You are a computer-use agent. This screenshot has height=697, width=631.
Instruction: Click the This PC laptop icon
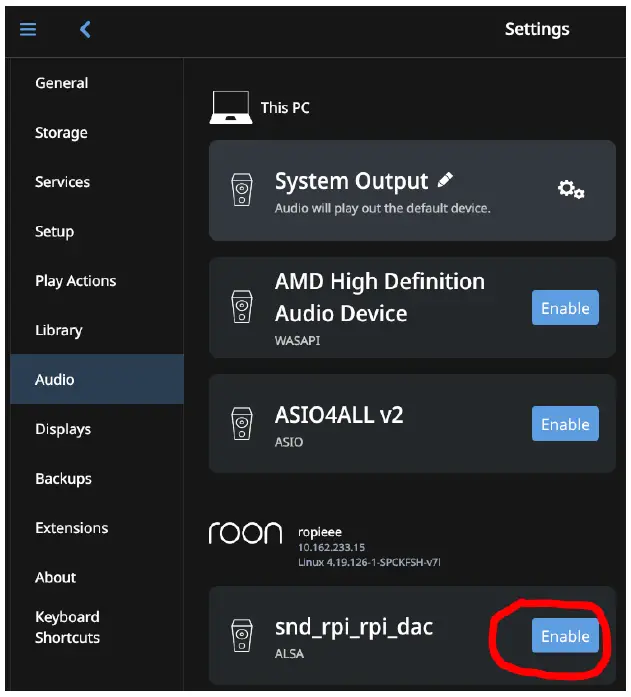coord(230,108)
